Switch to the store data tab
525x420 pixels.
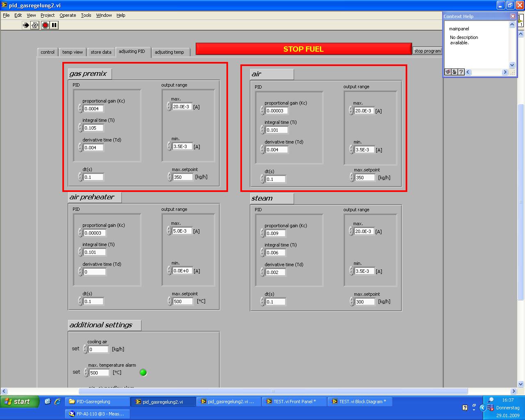pos(101,52)
